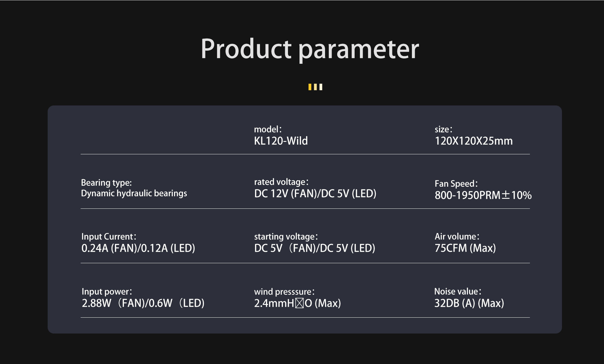Select the Input Current label
Image resolution: width=604 pixels, height=364 pixels.
click(109, 236)
